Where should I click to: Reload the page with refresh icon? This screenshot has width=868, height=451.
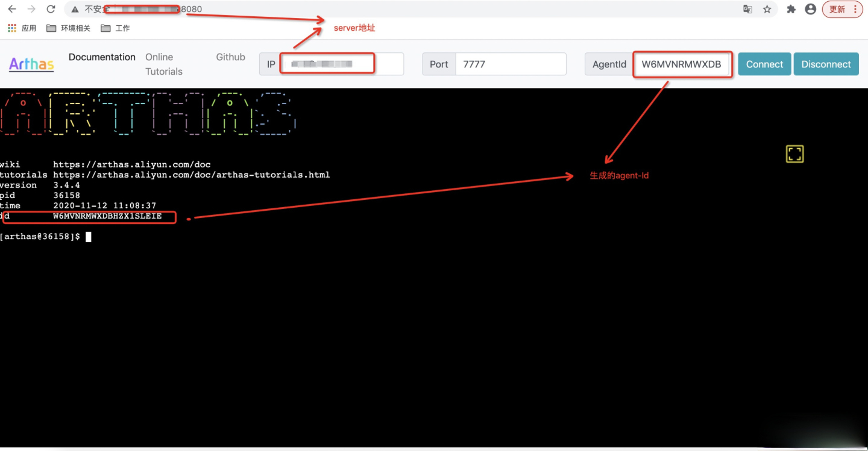[51, 9]
